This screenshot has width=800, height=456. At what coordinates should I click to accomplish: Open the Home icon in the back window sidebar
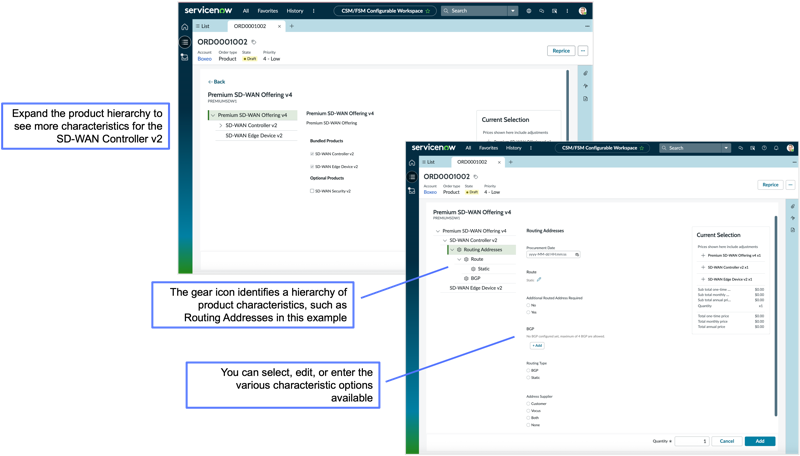pos(185,27)
